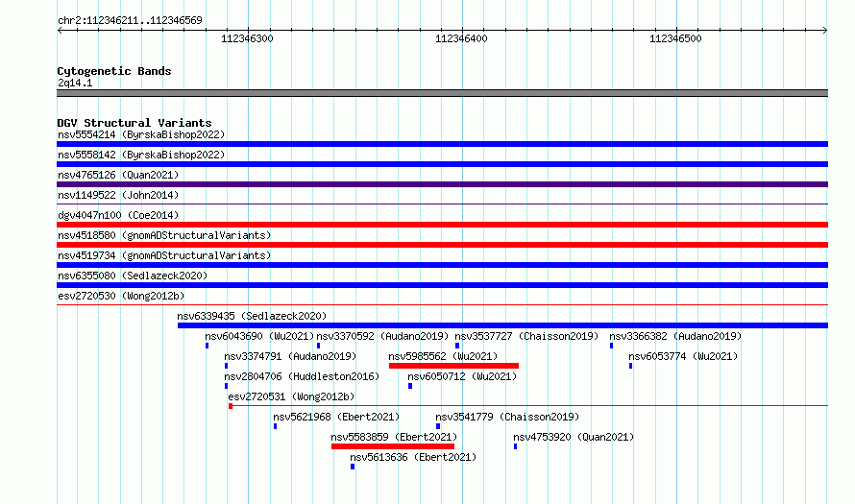
Task: Open nsv3541779 (Chaisson2019) label
Action: 507,417
